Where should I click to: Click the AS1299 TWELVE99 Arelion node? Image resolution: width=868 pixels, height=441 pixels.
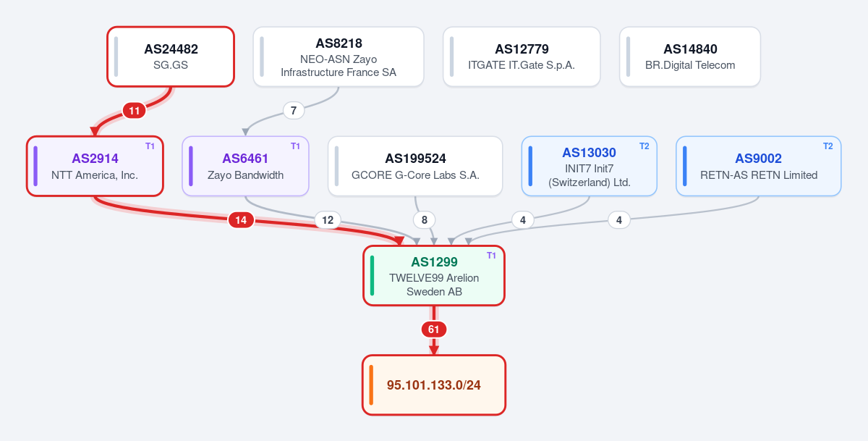click(434, 276)
